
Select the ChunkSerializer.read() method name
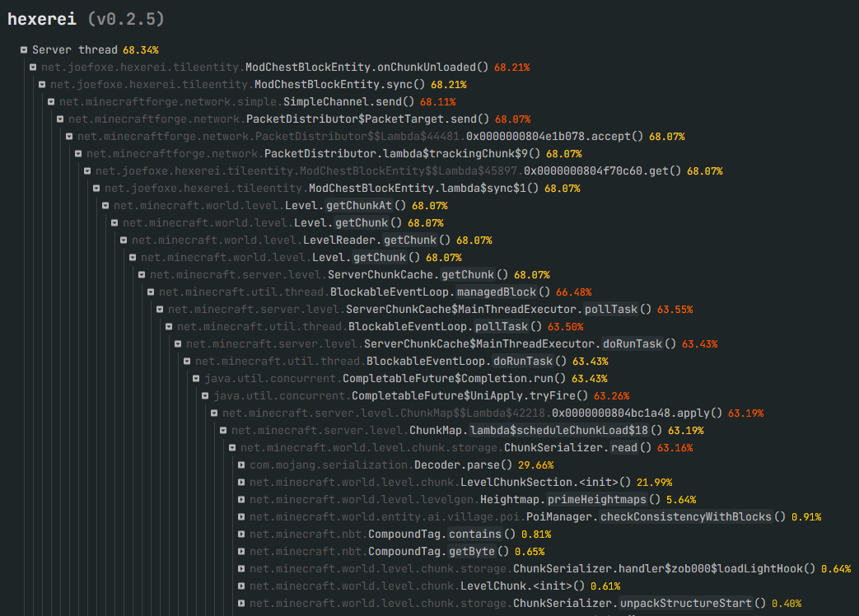577,448
